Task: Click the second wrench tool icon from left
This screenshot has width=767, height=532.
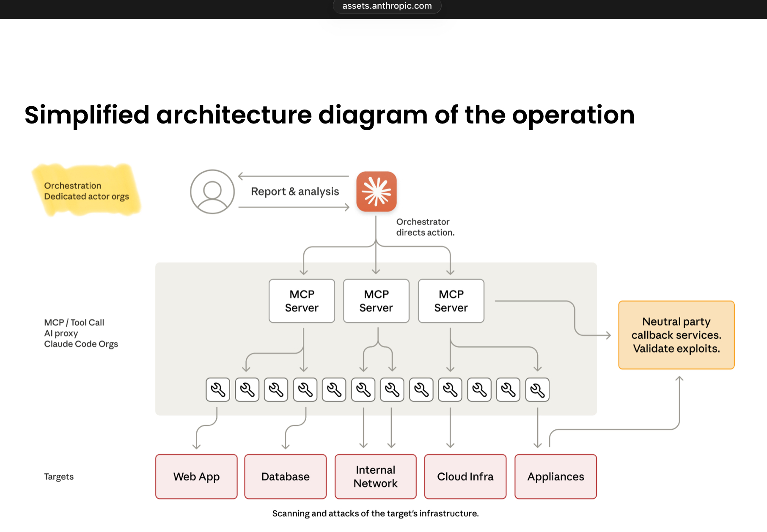Action: tap(247, 389)
